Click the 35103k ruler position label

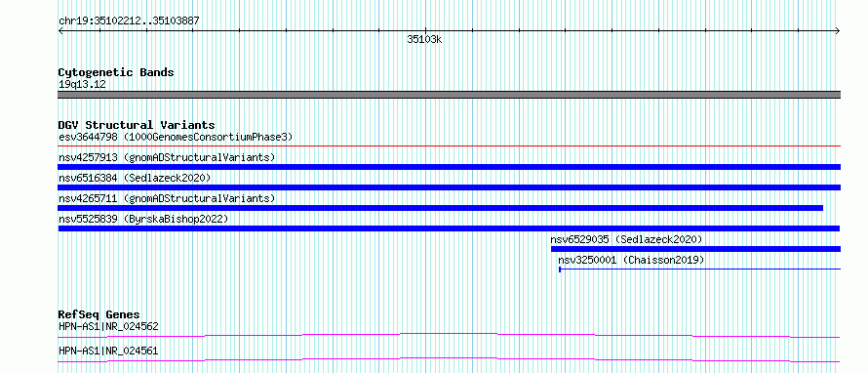click(x=424, y=39)
